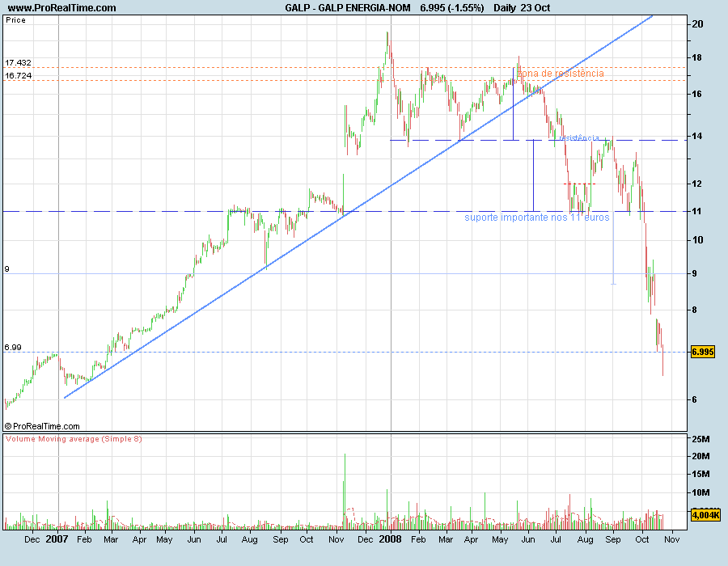
Task: Click the 20 mark on price axis
Action: 697,24
